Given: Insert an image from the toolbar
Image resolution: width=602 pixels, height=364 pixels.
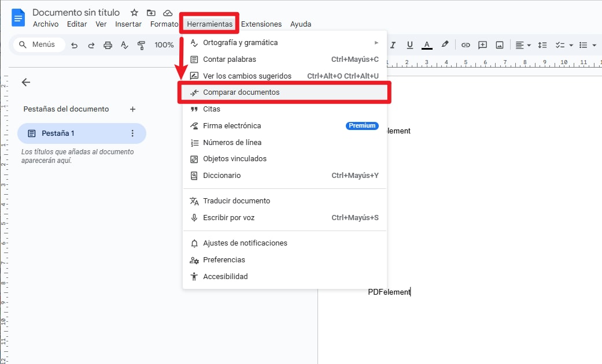Looking at the screenshot, I should (500, 44).
